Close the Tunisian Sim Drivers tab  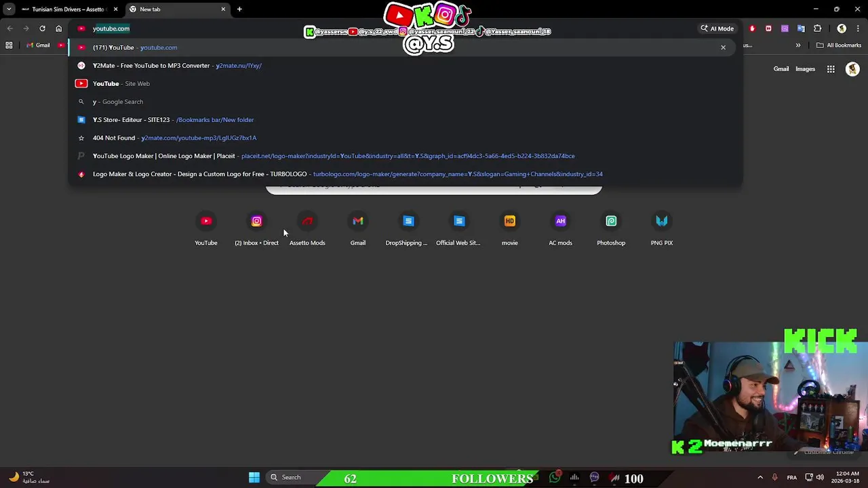[115, 9]
